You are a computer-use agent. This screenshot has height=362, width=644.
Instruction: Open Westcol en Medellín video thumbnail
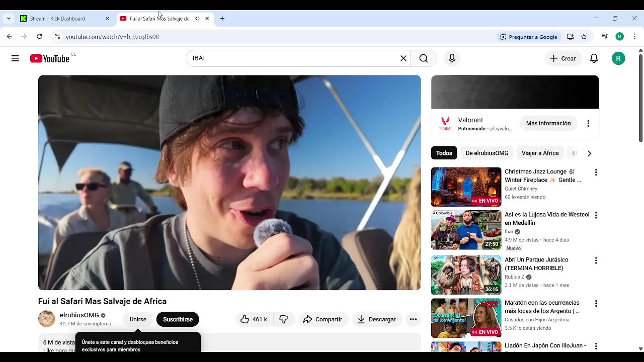pos(466,230)
